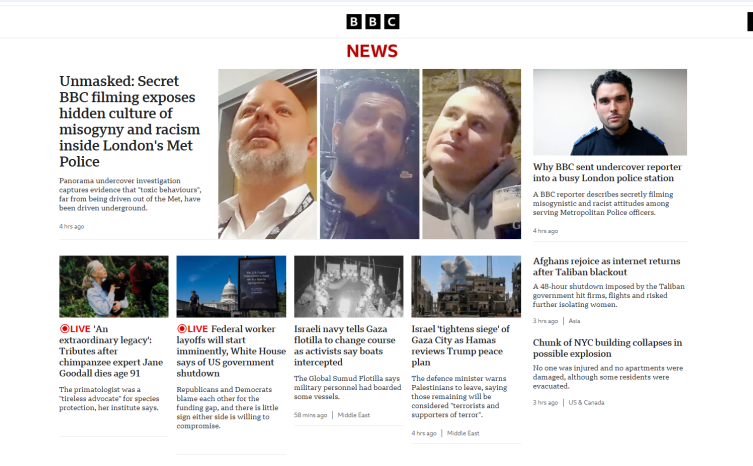Click the Jane Goodall chimpanzee thumbnail
This screenshot has height=466, width=753.
(x=114, y=286)
